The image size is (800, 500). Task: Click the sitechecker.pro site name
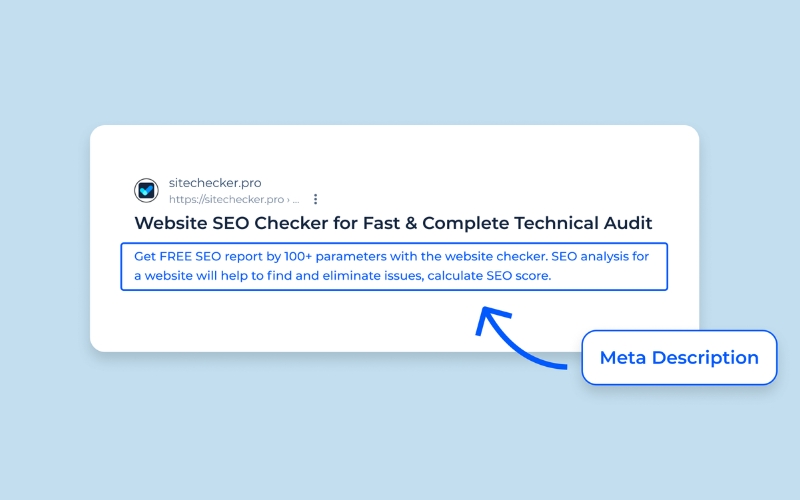[215, 182]
